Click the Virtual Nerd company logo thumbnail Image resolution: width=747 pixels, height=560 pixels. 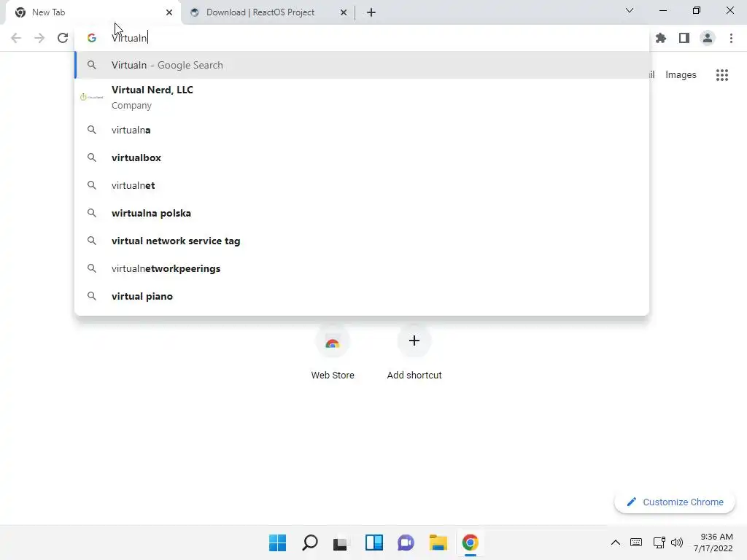[92, 97]
